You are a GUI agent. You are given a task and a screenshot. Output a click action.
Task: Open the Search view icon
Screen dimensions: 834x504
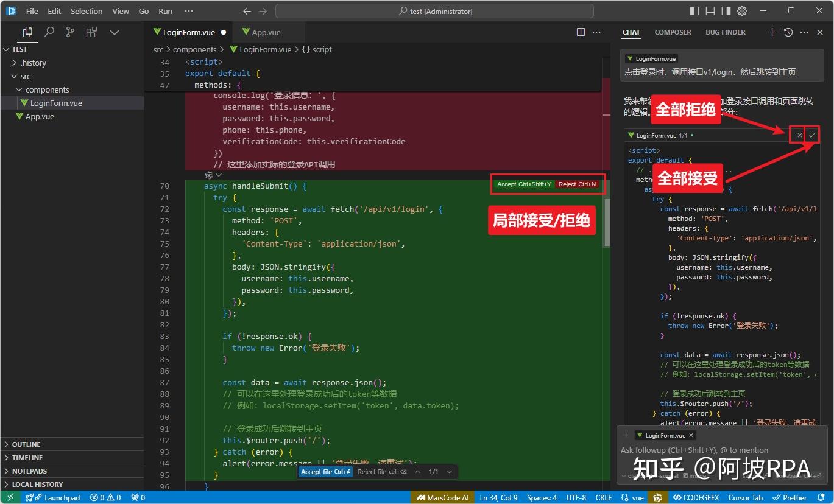[x=49, y=32]
